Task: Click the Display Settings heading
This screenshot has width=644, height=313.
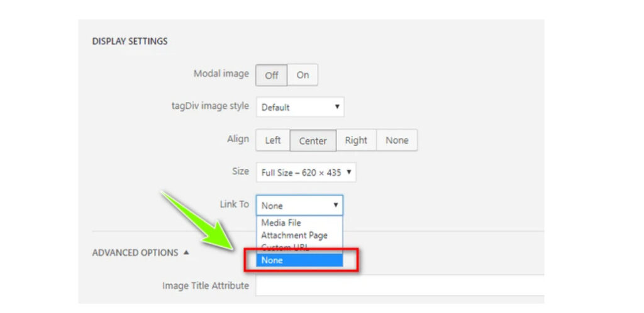Action: (x=130, y=42)
